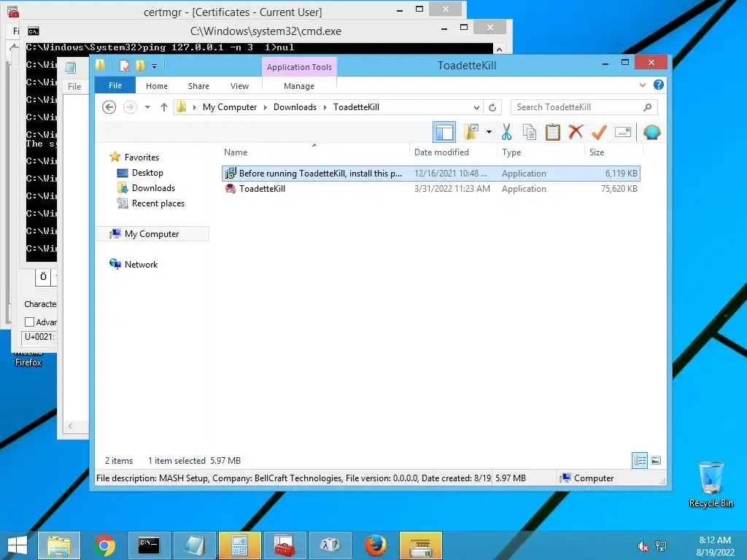This screenshot has height=560, width=747.
Task: Click Downloads in the breadcrumb path
Action: 295,107
